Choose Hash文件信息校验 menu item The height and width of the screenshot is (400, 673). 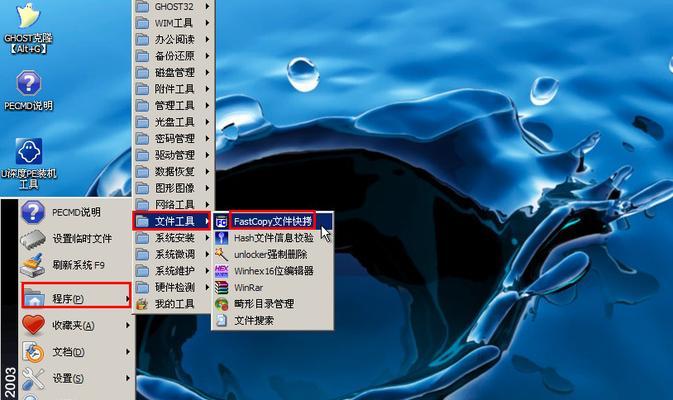(x=273, y=238)
